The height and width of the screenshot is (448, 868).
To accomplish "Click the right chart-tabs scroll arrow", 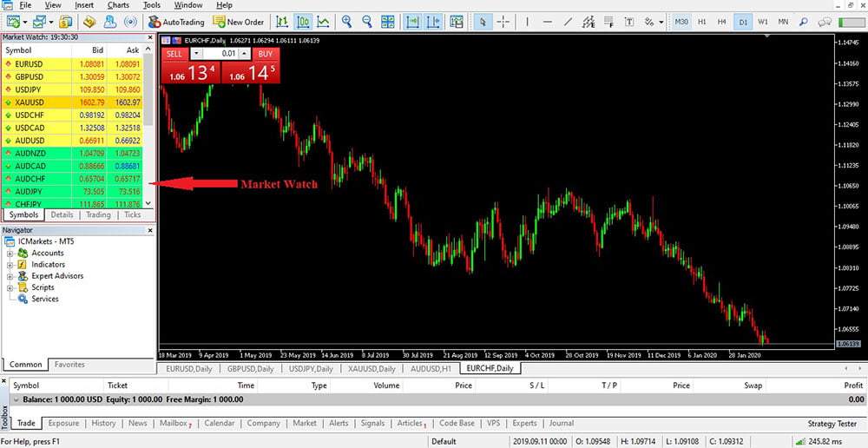I will [x=861, y=368].
